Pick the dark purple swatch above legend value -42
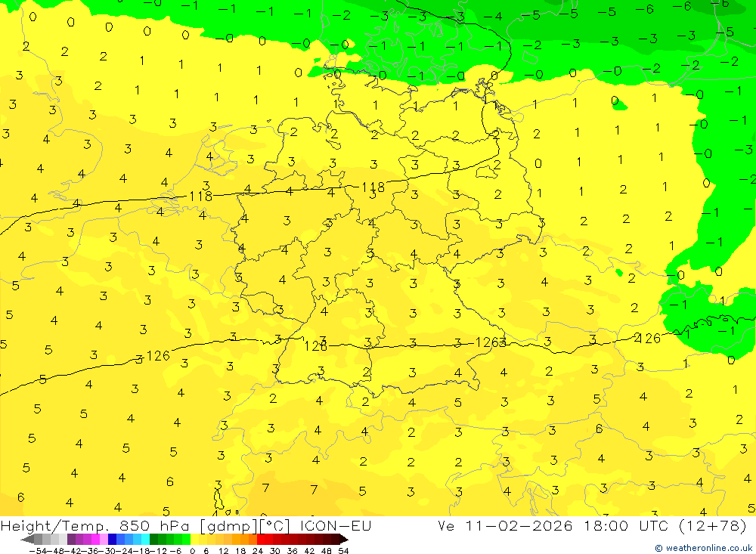 pyautogui.click(x=71, y=539)
